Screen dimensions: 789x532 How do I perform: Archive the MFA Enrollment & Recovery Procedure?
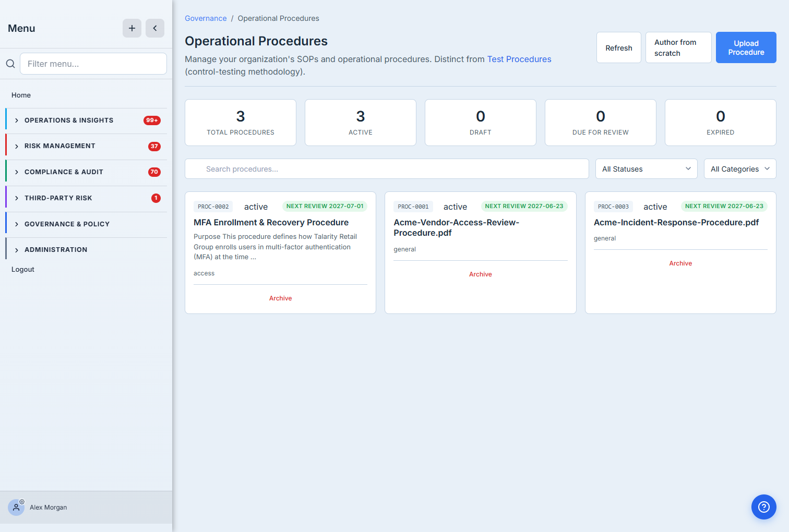[x=280, y=298]
